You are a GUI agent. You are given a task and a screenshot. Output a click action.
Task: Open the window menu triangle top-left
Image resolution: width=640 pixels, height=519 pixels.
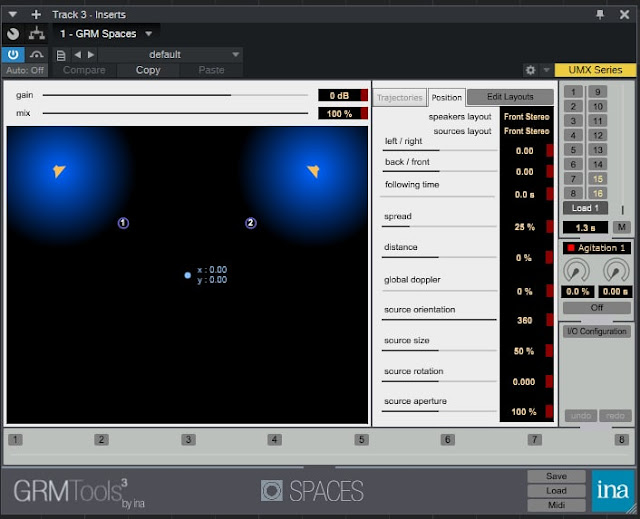coord(13,15)
